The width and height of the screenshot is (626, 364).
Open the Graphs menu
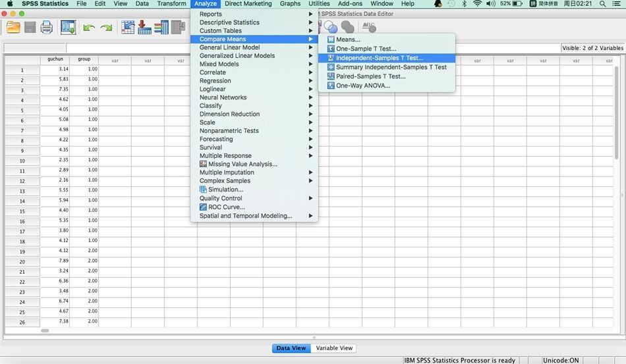click(290, 3)
